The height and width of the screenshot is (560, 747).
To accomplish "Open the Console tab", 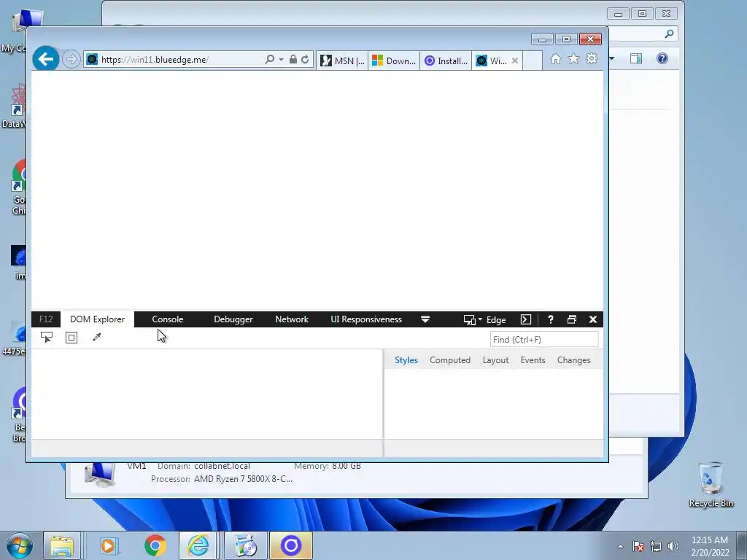I will point(168,319).
